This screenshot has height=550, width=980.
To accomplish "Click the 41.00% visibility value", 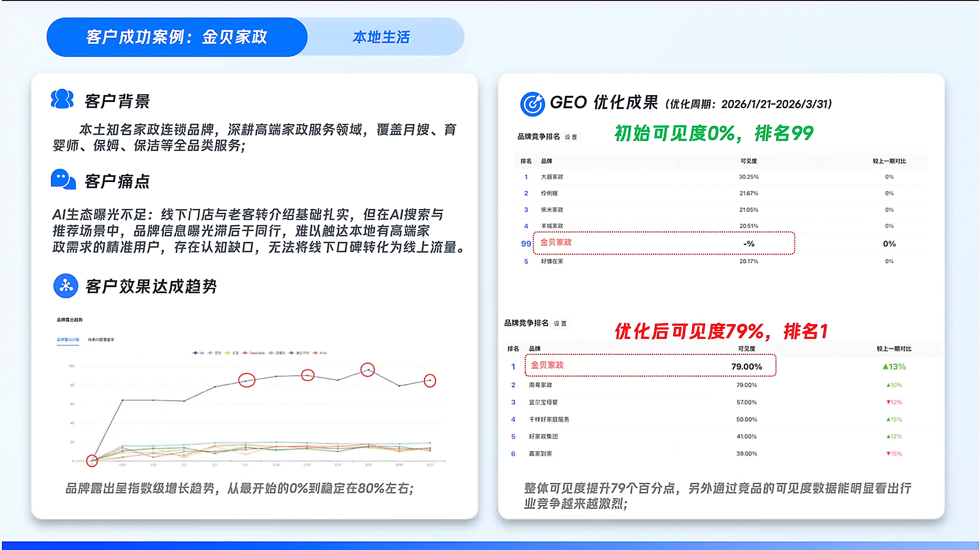I will [747, 437].
